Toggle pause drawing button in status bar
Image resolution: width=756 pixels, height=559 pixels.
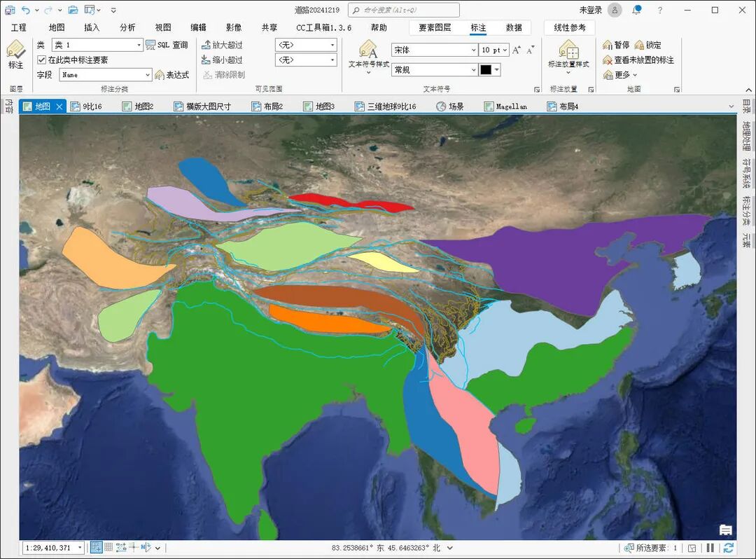pos(710,548)
